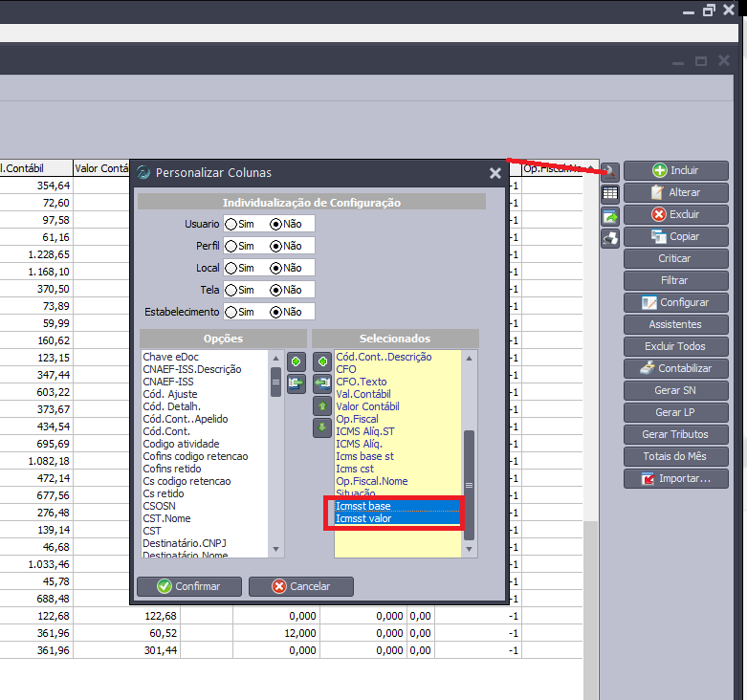Select Chave eDoc in Opções list
747x700 pixels.
[x=170, y=357]
